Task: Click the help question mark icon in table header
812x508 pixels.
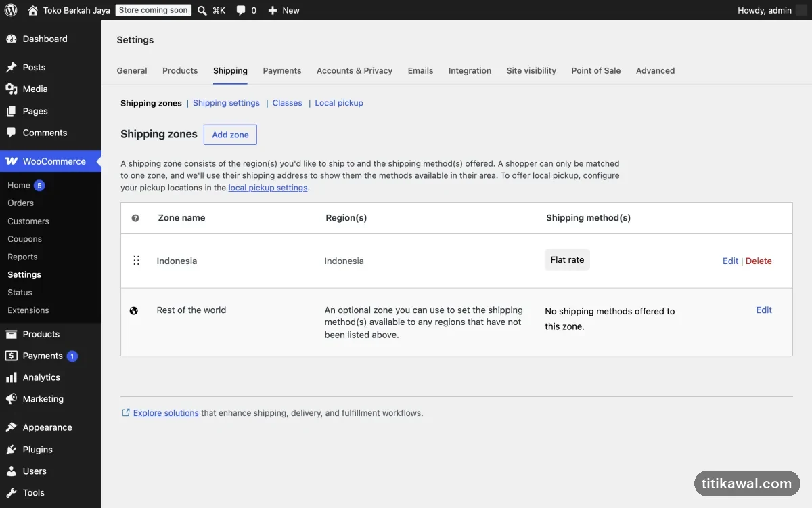Action: tap(135, 218)
